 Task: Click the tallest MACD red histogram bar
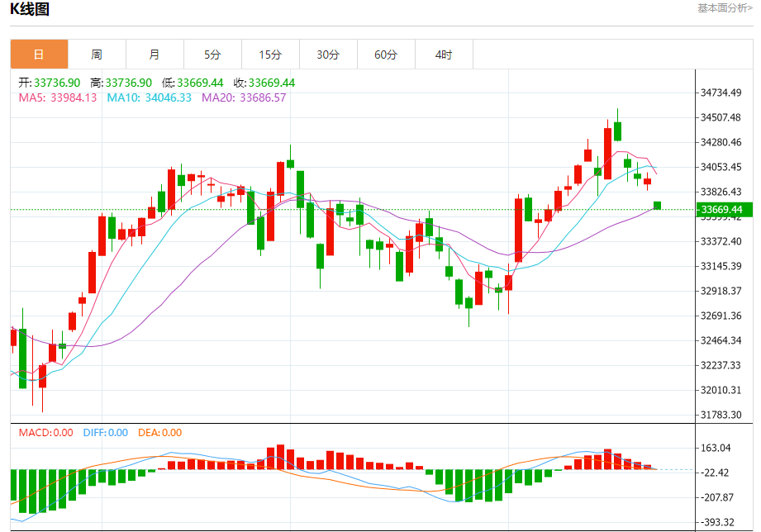280,457
